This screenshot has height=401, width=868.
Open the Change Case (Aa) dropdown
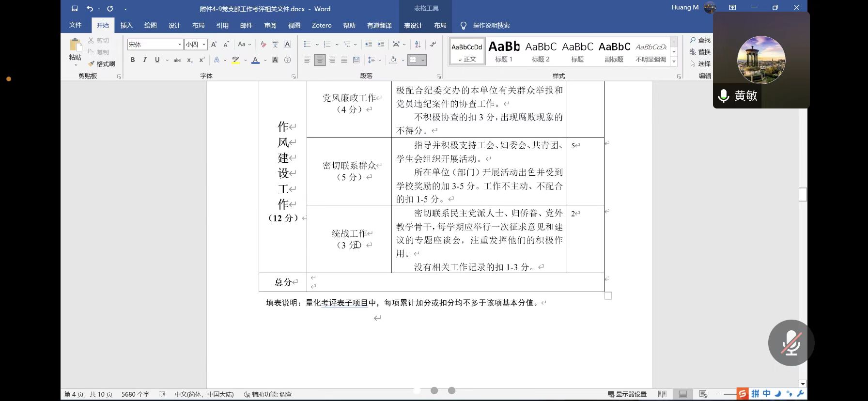[244, 44]
